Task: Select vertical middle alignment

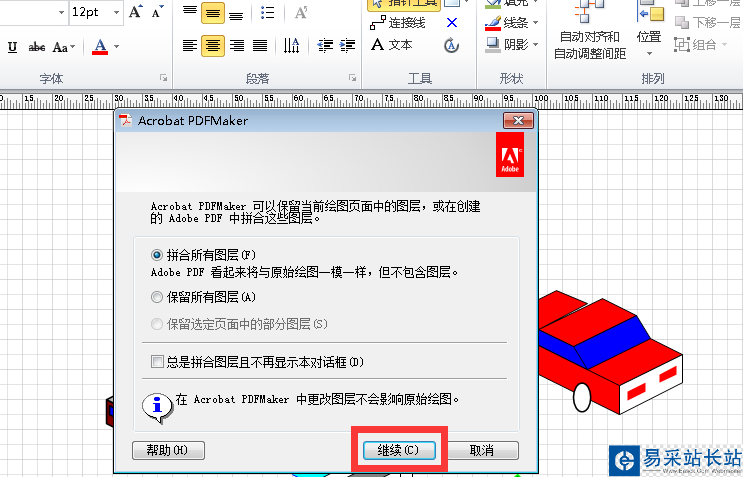Action: pos(213,12)
